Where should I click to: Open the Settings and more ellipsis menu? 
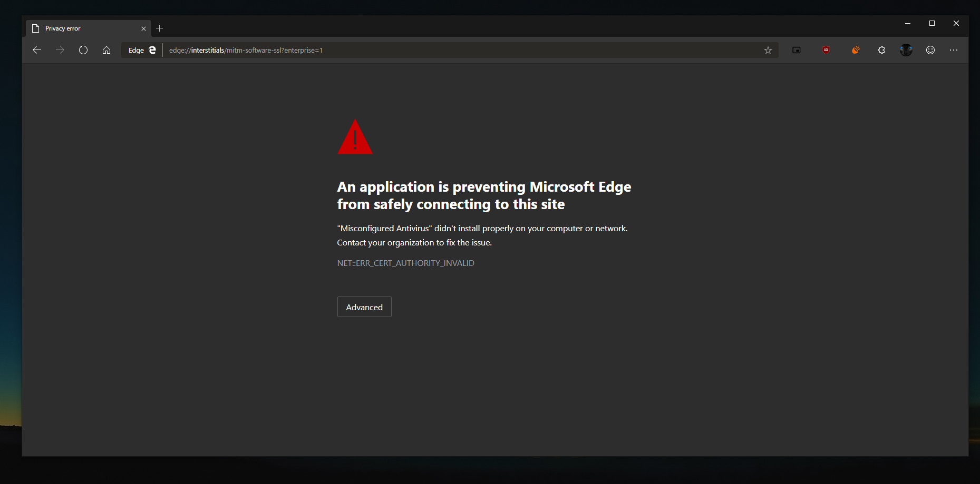954,50
